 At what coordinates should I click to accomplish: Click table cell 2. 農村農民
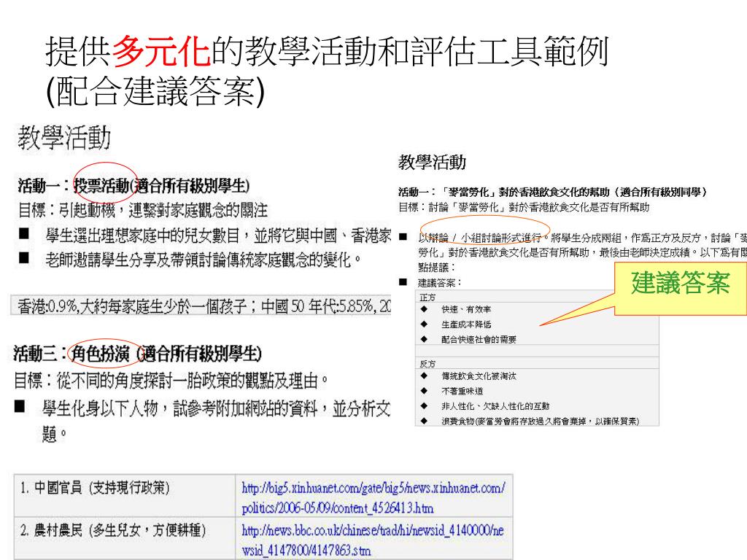pos(125,532)
